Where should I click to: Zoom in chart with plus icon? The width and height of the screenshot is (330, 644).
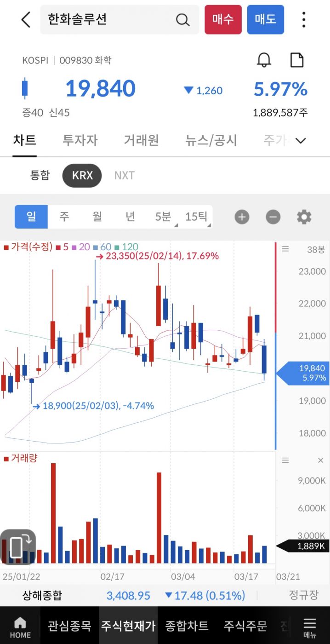point(242,217)
